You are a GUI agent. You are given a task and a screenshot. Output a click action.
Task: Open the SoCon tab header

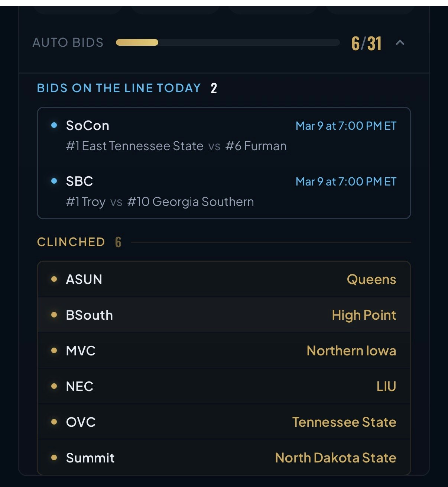[x=88, y=126]
